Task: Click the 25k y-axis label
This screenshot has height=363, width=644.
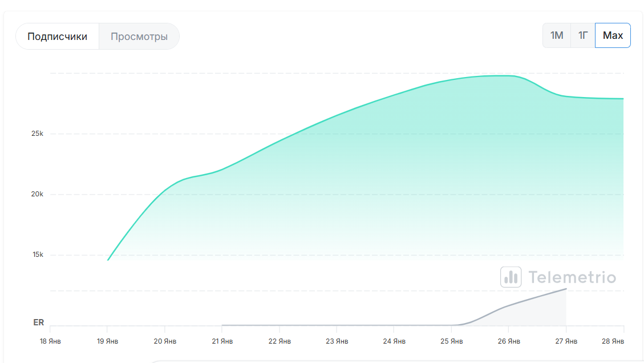Action: tap(38, 134)
